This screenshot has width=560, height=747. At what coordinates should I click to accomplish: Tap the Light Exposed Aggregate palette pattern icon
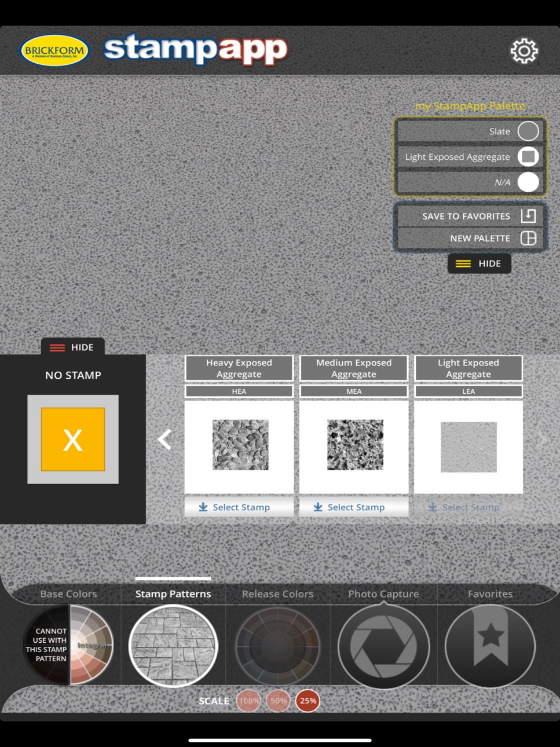(528, 156)
